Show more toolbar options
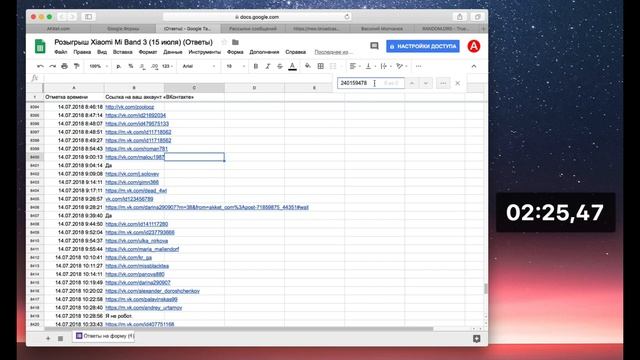 [x=418, y=66]
